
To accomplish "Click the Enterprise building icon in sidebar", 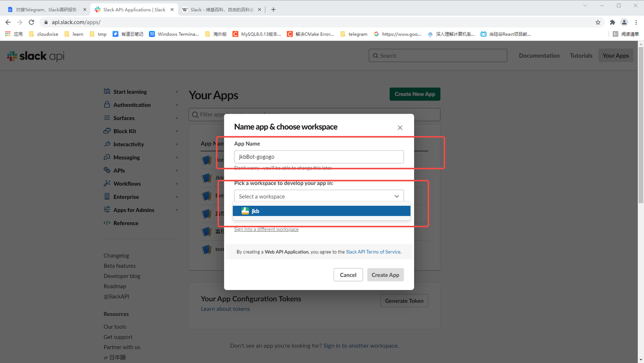I will [x=107, y=197].
